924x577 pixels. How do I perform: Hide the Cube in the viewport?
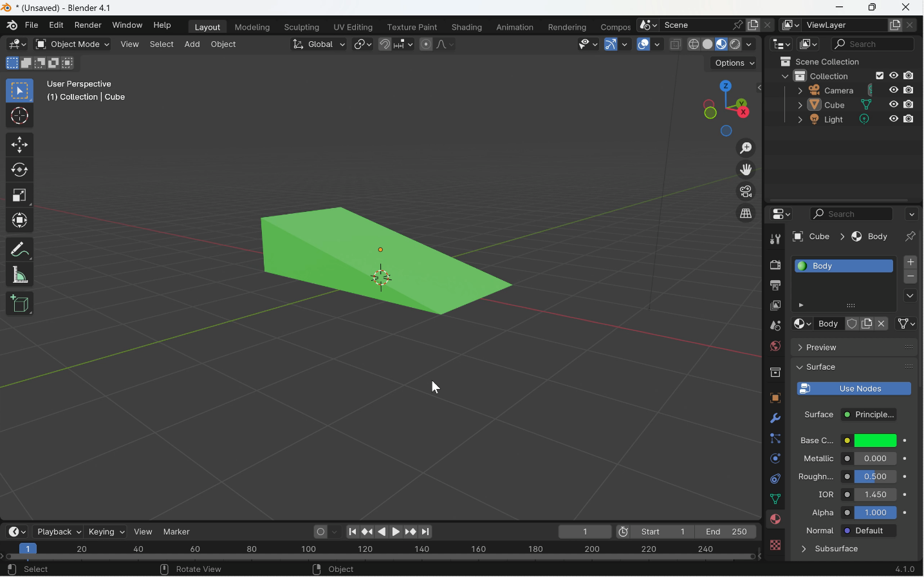pyautogui.click(x=894, y=104)
